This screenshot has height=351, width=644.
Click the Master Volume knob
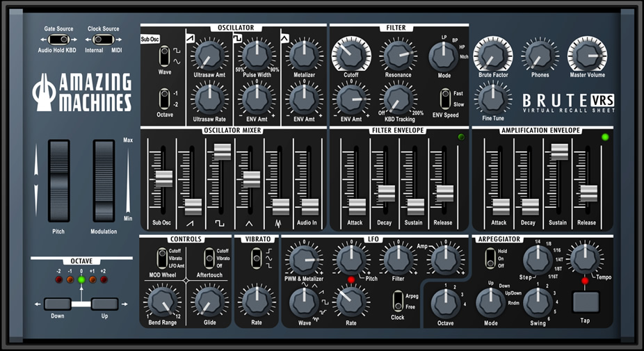(587, 55)
